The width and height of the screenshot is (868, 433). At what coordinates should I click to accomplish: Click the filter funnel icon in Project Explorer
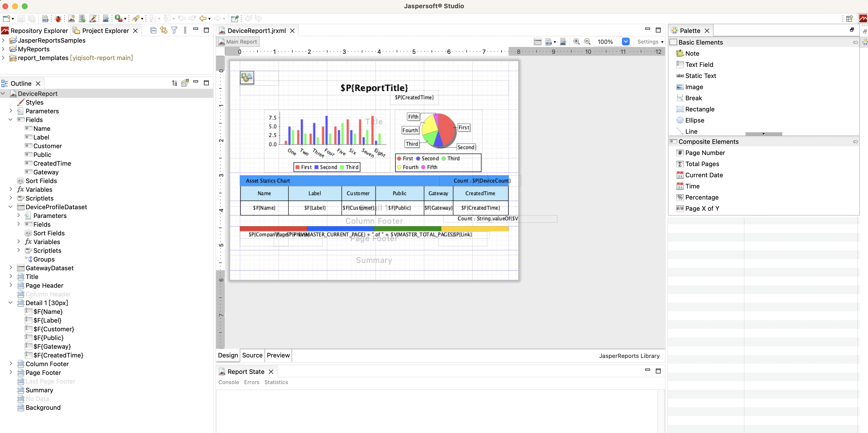(174, 30)
